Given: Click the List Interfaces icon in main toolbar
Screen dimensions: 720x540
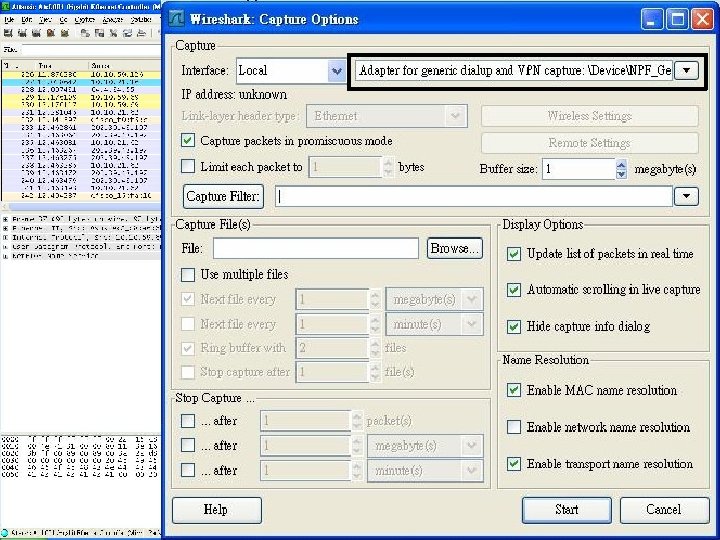Looking at the screenshot, I should click(x=8, y=33).
